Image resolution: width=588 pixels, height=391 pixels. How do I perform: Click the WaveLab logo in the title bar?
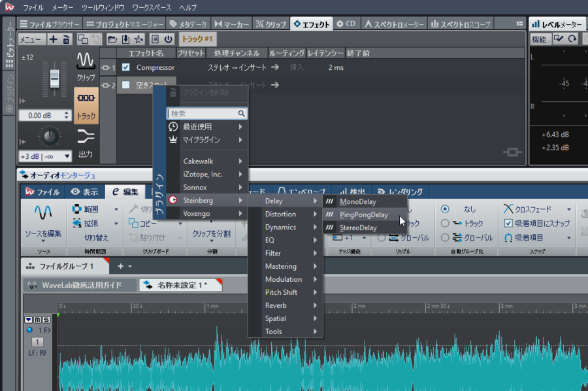click(x=9, y=7)
